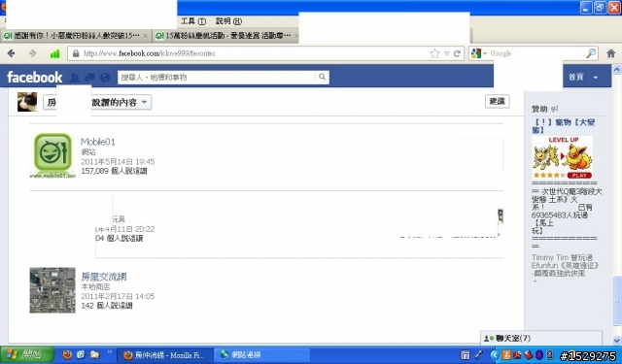Image resolution: width=622 pixels, height=364 pixels.
Task: Open the Facebook notifications globe icon
Action: coord(105,78)
